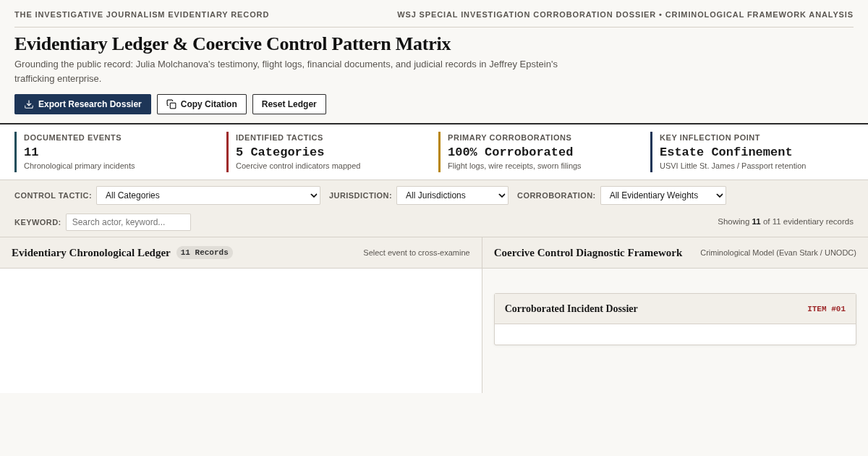Click 'Criminological Model (Evan Stark / UNODC)' text
The height and width of the screenshot is (456, 868).
pos(778,253)
